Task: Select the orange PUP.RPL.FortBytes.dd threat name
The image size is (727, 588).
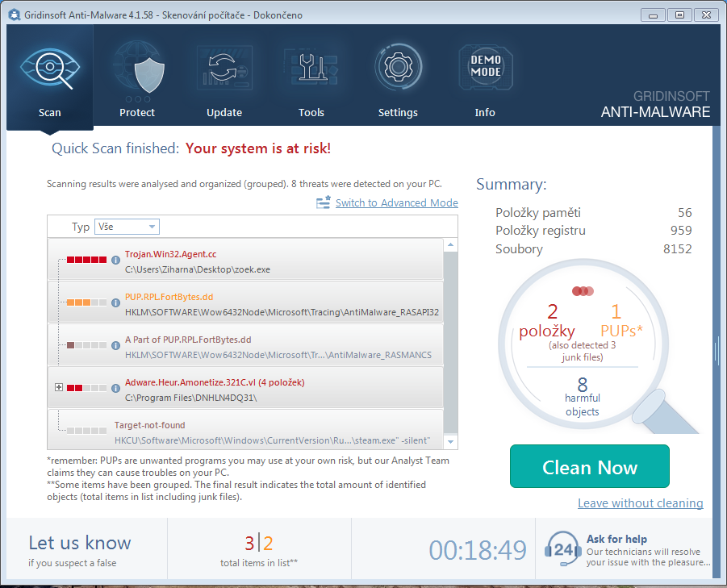Action: pos(169,297)
